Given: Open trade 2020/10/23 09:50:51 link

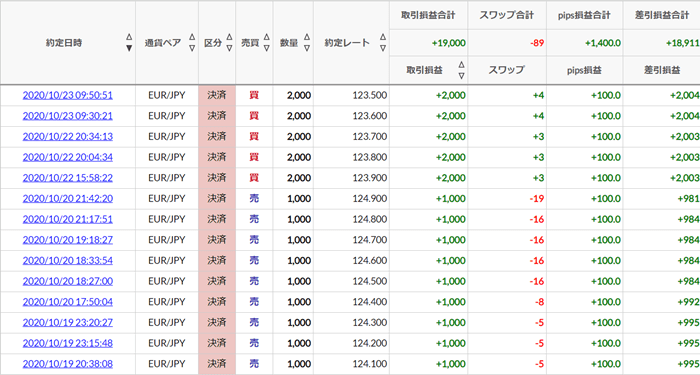Looking at the screenshot, I should click(68, 95).
